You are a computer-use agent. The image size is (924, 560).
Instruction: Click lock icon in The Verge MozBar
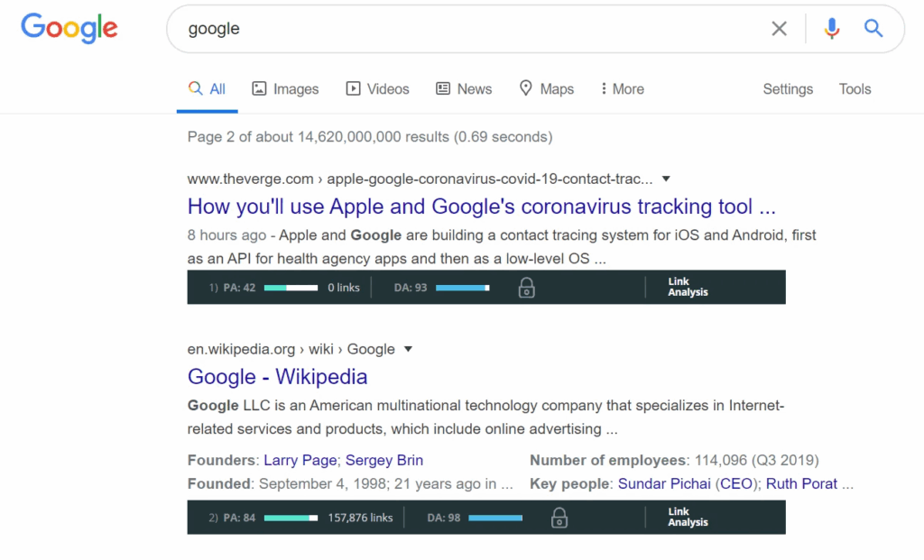(526, 288)
